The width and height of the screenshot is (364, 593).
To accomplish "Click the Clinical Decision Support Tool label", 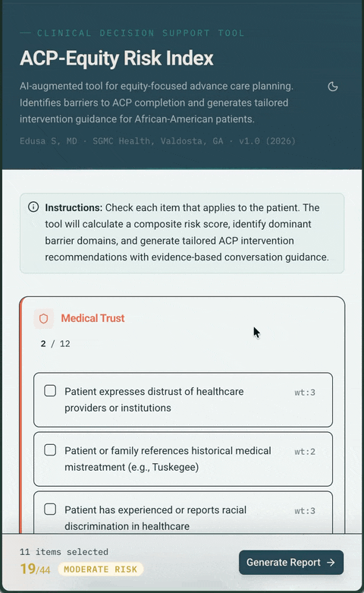I will (x=140, y=33).
